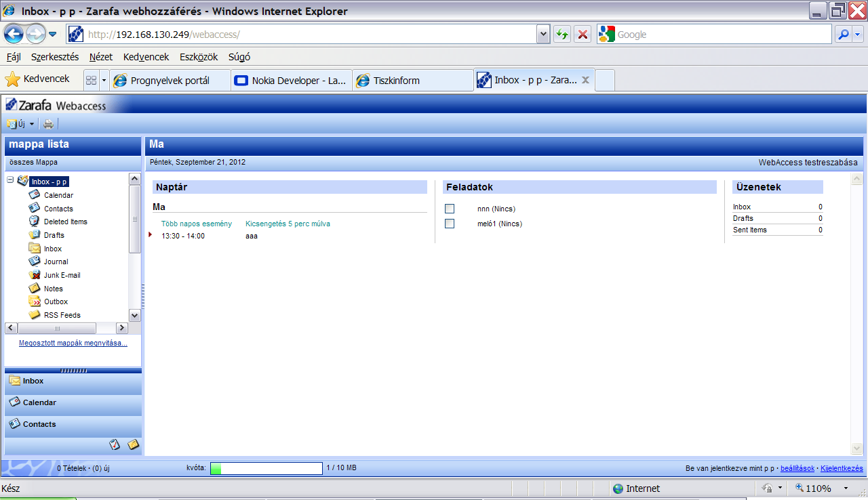Select the Deleted Items trash icon
868x500 pixels.
pos(34,222)
